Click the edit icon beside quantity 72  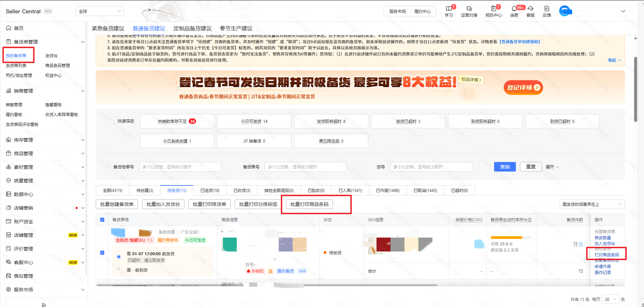581,244
